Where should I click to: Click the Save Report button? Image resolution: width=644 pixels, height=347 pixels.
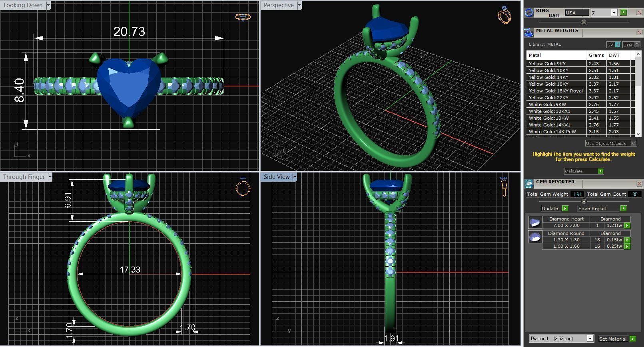tap(598, 208)
